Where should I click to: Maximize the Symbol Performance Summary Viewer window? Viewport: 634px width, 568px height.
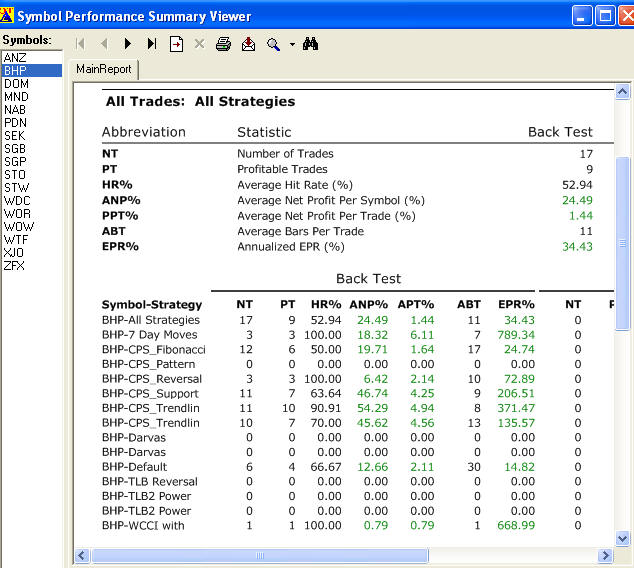tap(605, 17)
